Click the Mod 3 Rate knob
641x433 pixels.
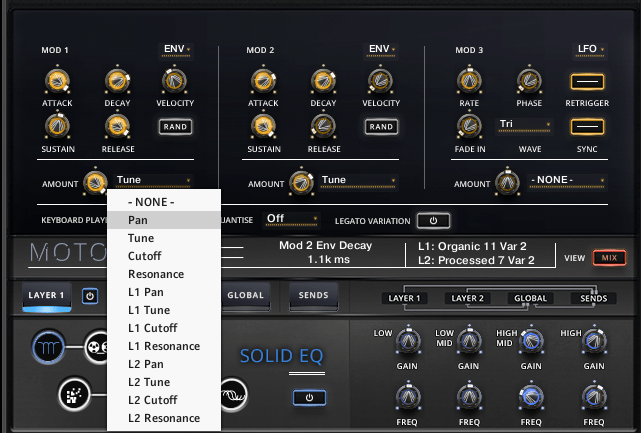(468, 81)
